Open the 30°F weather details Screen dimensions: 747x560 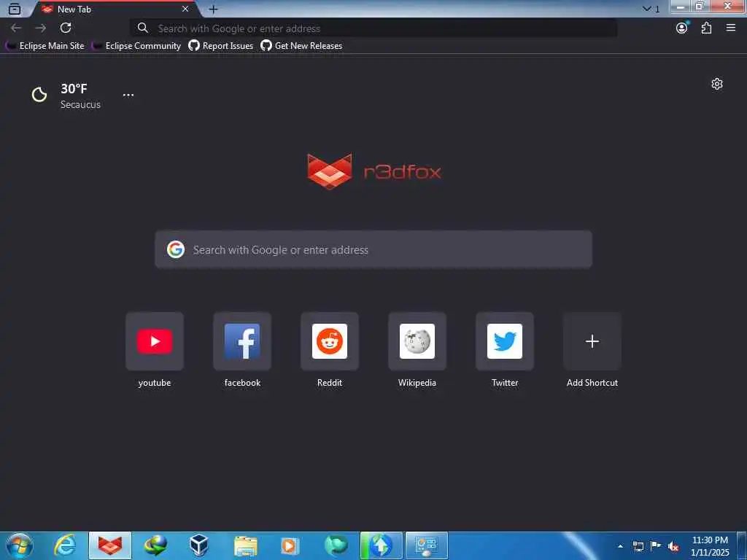pos(74,88)
